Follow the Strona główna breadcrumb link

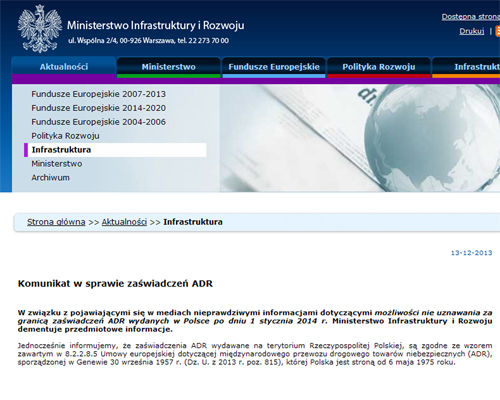[x=56, y=222]
